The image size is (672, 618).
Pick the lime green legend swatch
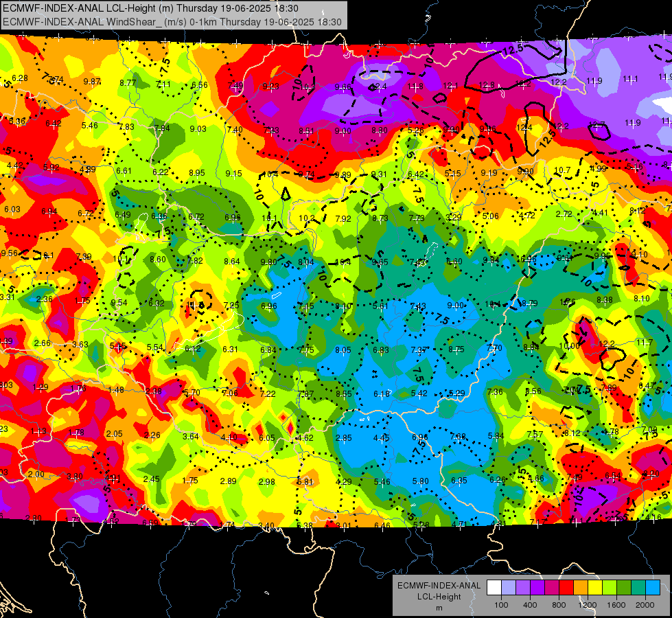point(610,588)
